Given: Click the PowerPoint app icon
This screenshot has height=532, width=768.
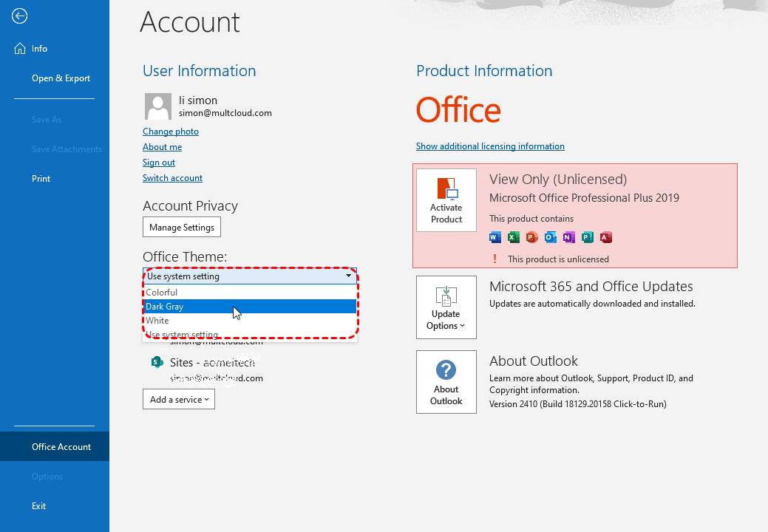Looking at the screenshot, I should tap(532, 238).
